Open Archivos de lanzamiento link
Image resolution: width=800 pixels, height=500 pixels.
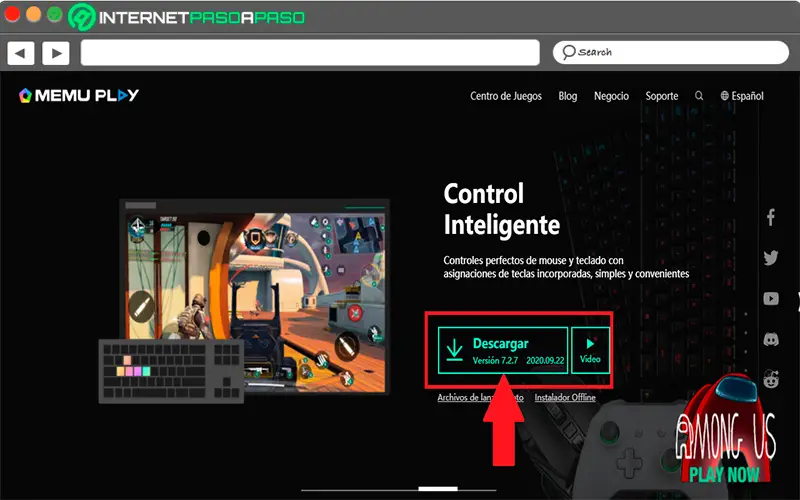pos(480,397)
